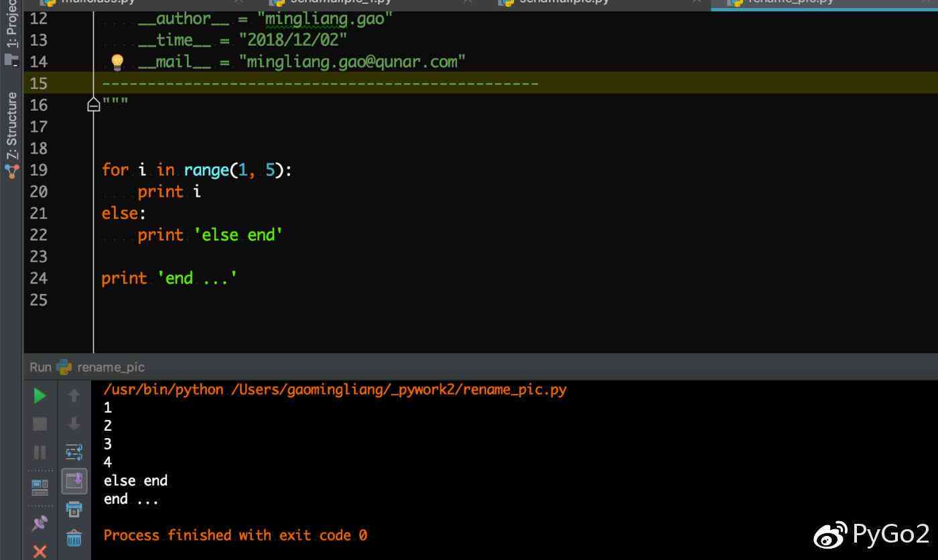This screenshot has height=560, width=938.
Task: Clear all console output with trash icon
Action: [x=74, y=537]
